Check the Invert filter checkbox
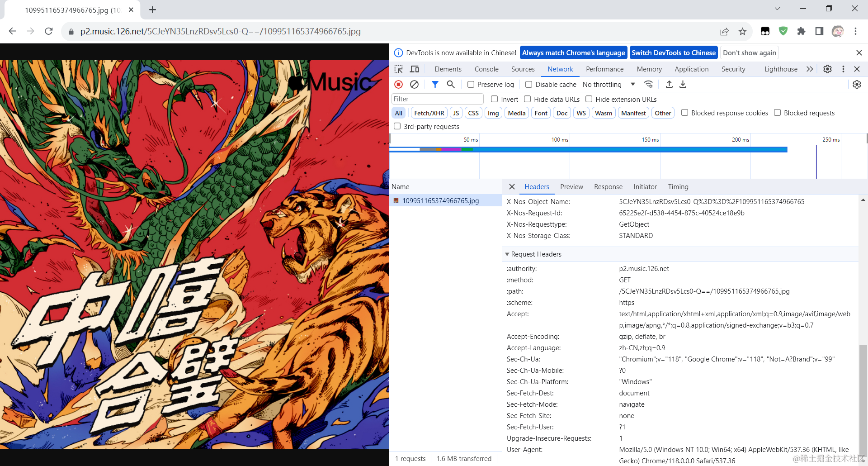 tap(494, 99)
